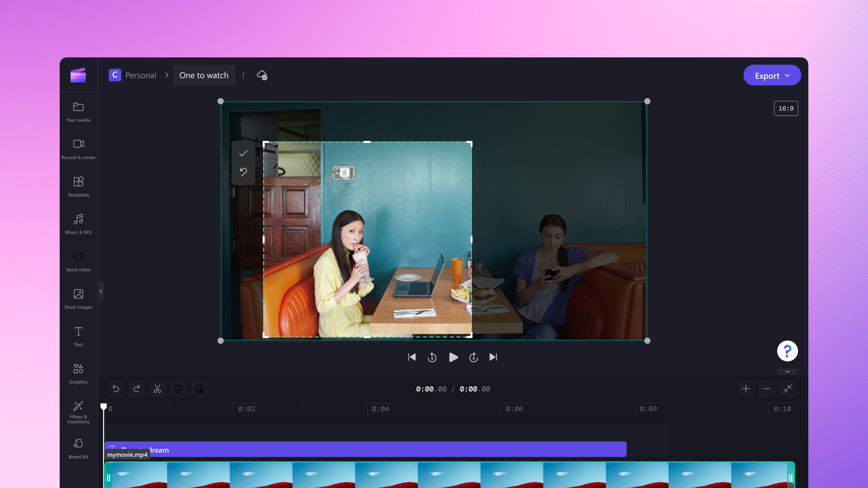Click the Stock images panel button
This screenshot has height=488, width=868.
77,298
